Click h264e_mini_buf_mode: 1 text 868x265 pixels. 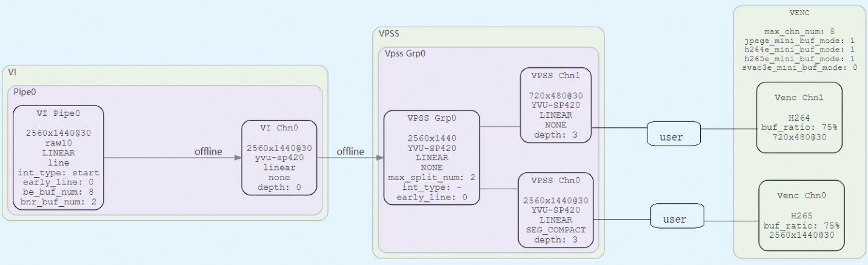tap(800, 49)
